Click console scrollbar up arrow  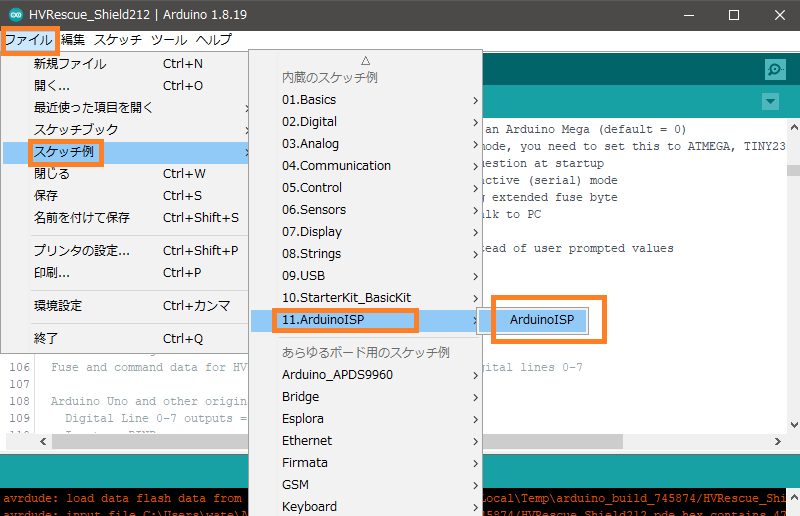[793, 496]
